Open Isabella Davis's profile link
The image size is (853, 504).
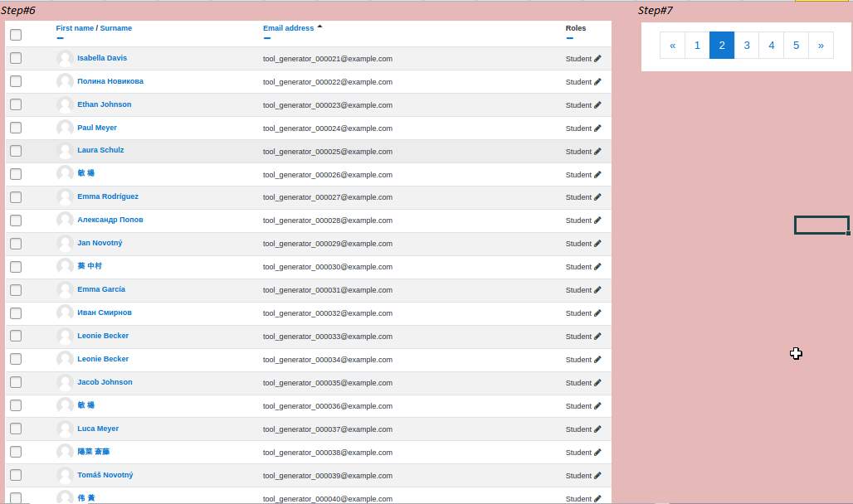(102, 58)
